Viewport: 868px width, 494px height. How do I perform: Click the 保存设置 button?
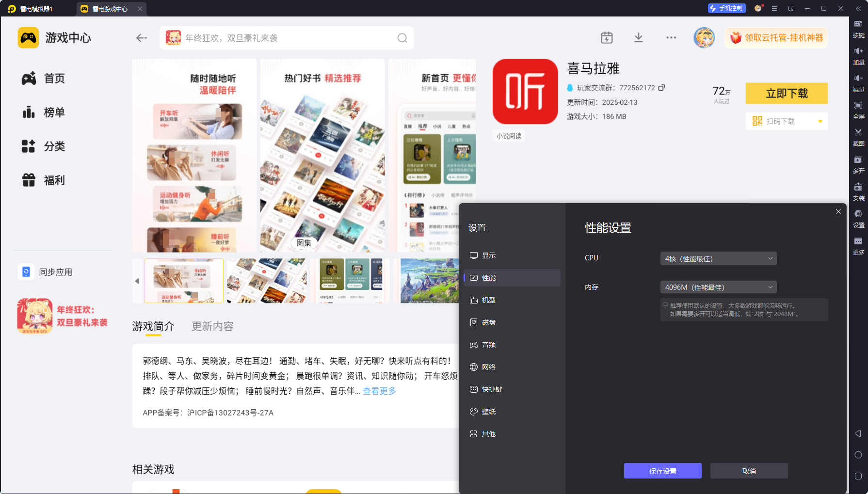662,471
